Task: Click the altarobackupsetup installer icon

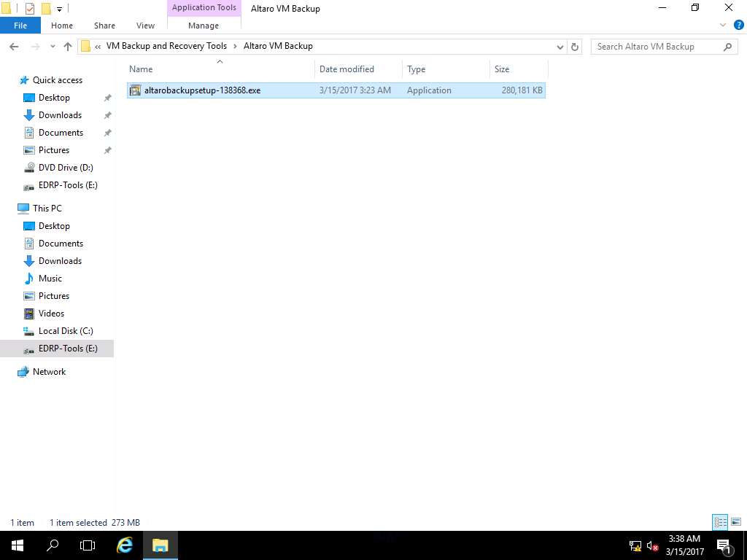Action: coord(135,90)
